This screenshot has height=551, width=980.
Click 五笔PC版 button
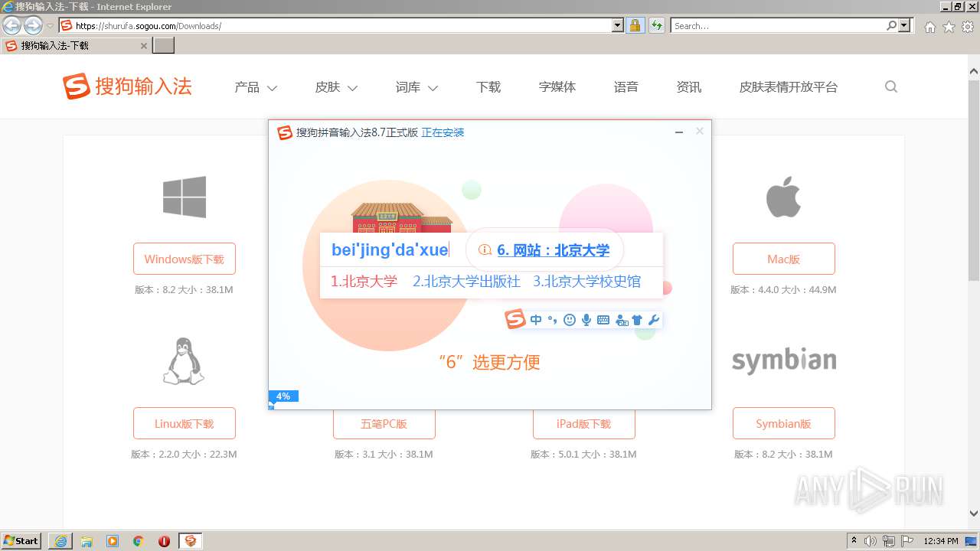click(384, 424)
